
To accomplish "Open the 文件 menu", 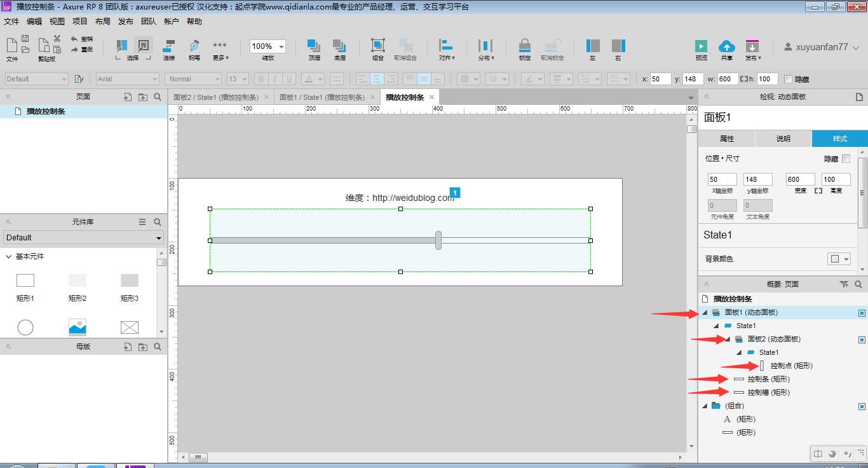I will (11, 22).
